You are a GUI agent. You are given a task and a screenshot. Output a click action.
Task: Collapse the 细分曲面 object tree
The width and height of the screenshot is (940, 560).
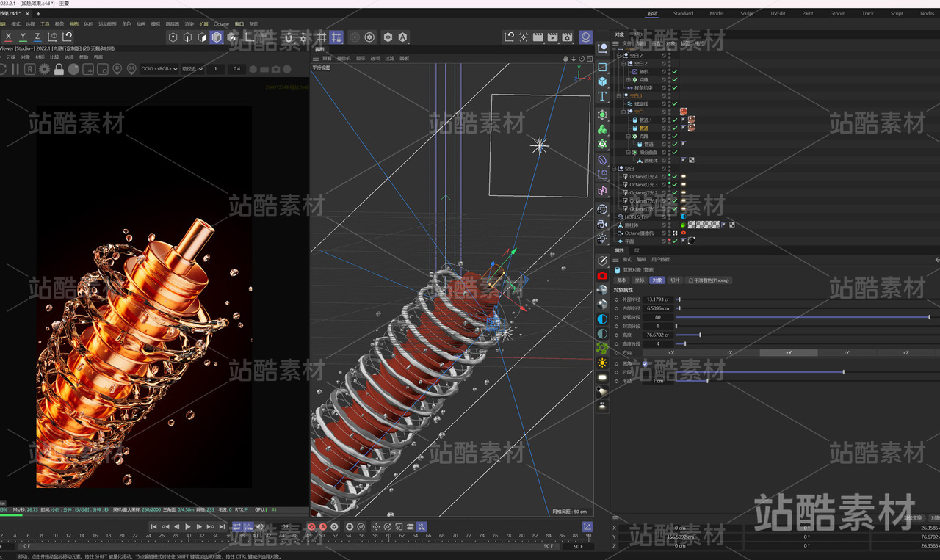[x=629, y=152]
